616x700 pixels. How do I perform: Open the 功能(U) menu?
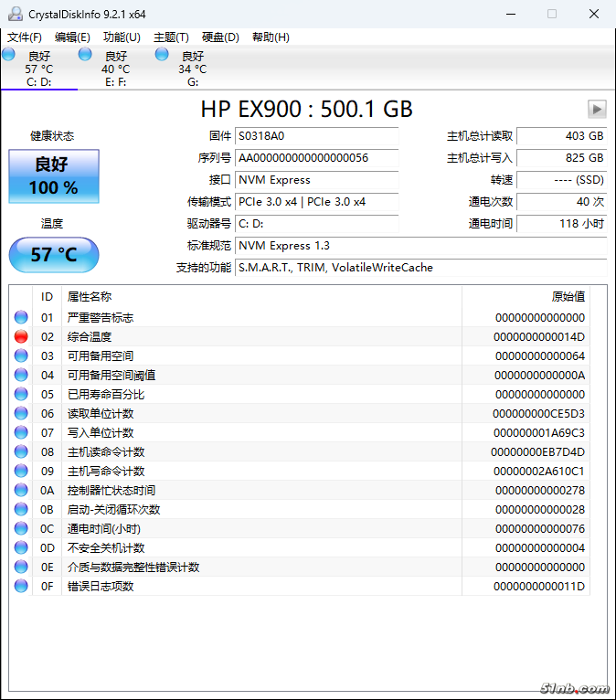122,37
